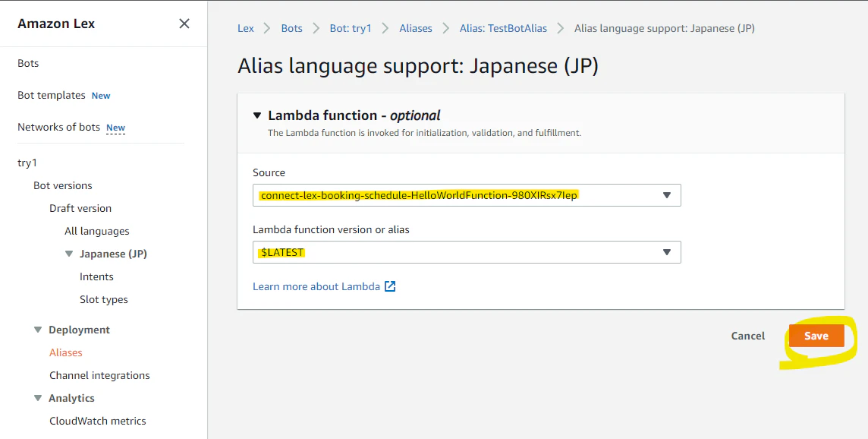Go to Alias: TestBotAlias breadcrumb link

click(503, 28)
